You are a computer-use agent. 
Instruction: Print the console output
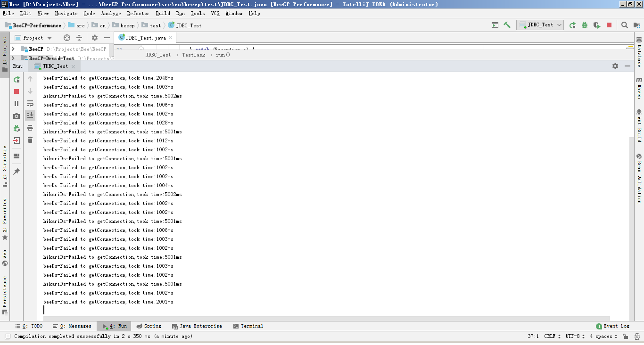click(x=30, y=128)
